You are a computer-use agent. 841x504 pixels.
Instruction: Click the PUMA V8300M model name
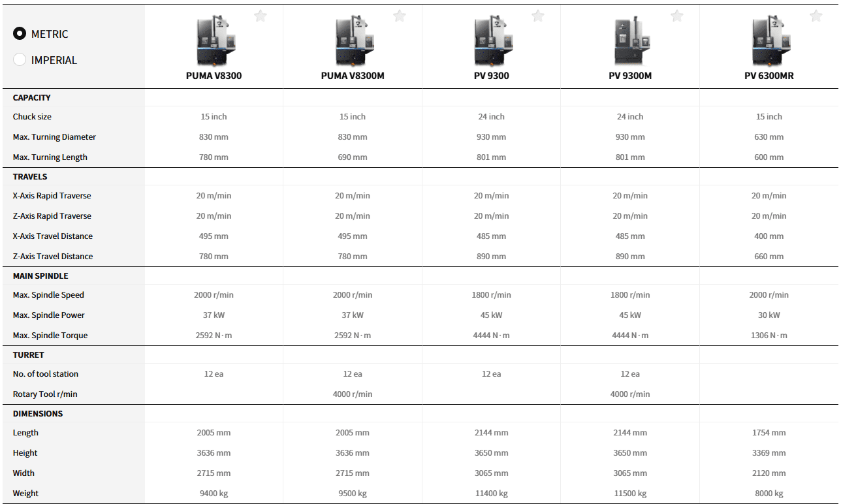(x=353, y=76)
